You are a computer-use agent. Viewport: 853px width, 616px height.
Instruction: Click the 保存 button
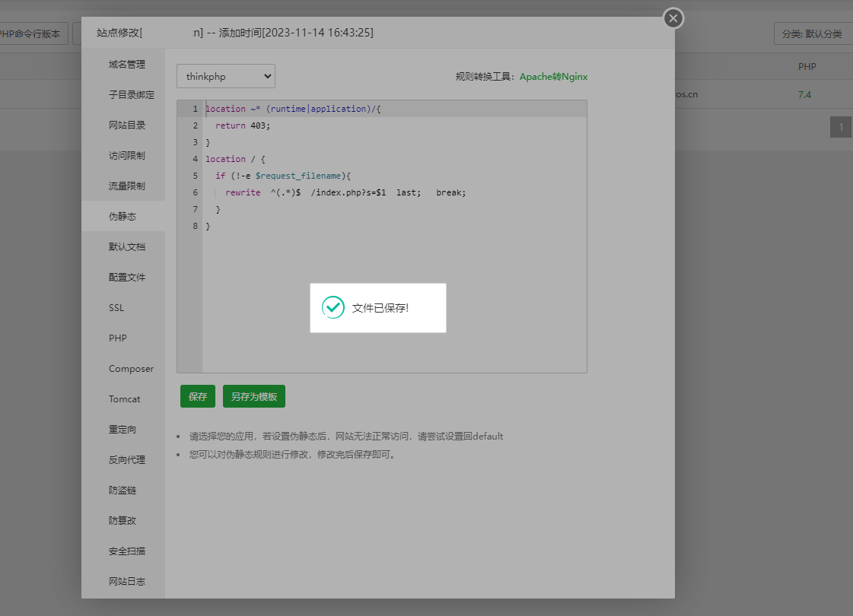coord(198,396)
